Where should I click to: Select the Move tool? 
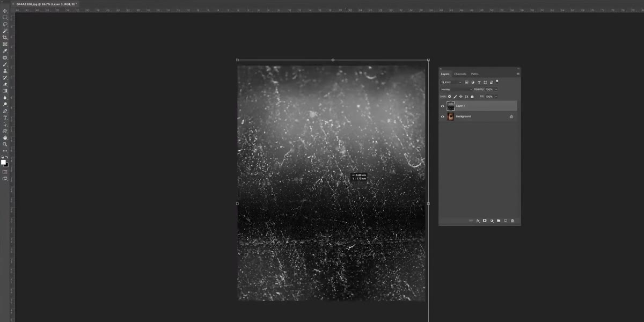tap(5, 11)
